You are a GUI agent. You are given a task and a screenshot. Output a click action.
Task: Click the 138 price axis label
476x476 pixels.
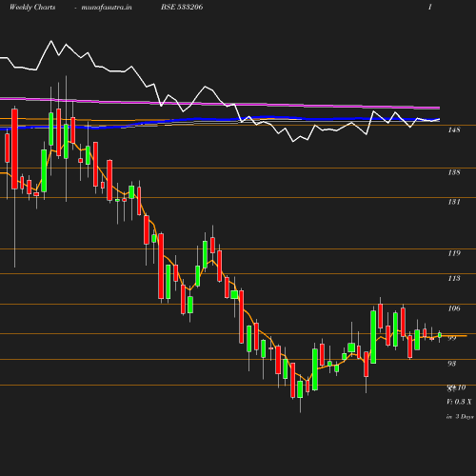(x=454, y=172)
